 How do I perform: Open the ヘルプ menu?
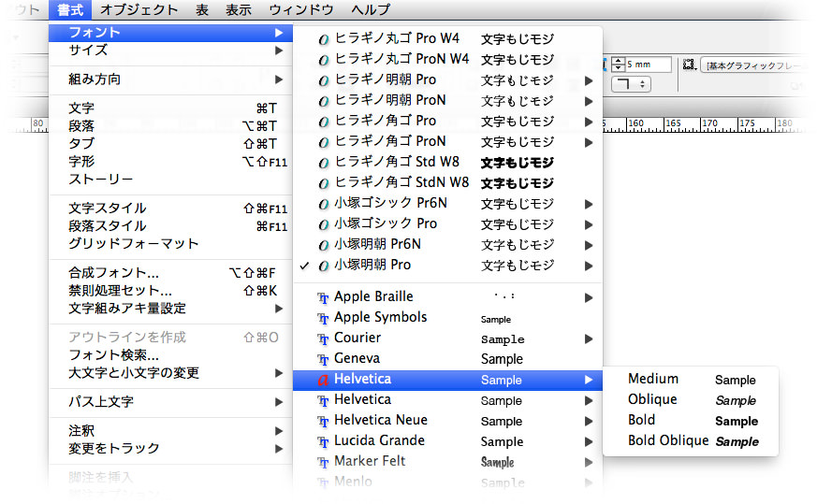click(x=371, y=9)
